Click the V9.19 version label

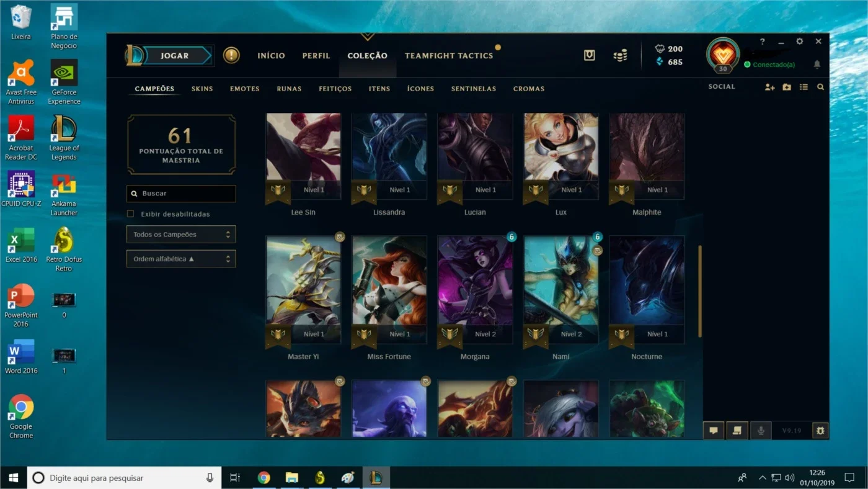click(x=792, y=431)
